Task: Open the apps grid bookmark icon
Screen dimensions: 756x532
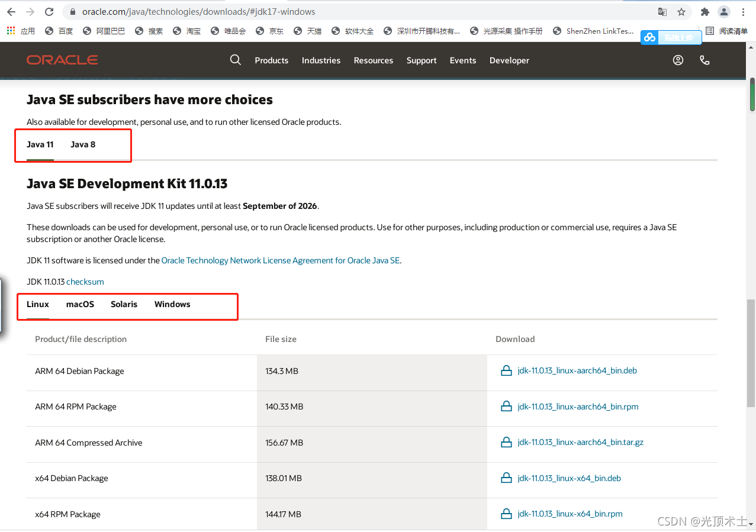Action: click(11, 31)
